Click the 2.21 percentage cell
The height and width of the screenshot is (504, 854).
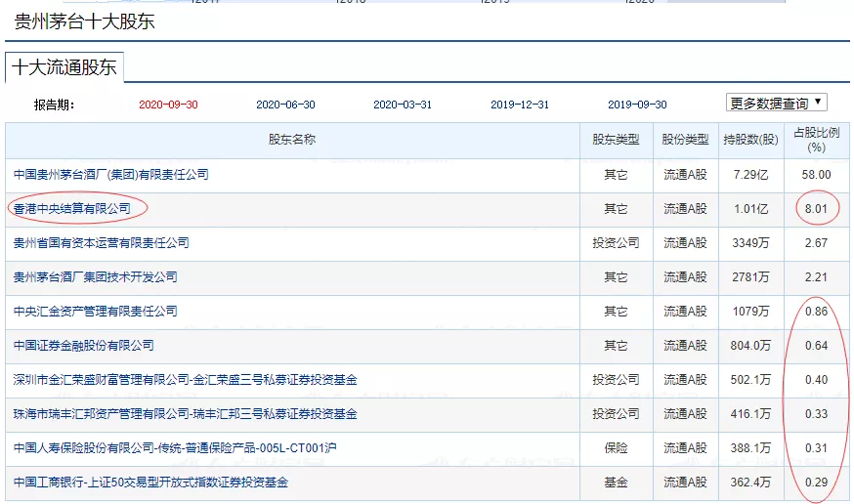(817, 277)
